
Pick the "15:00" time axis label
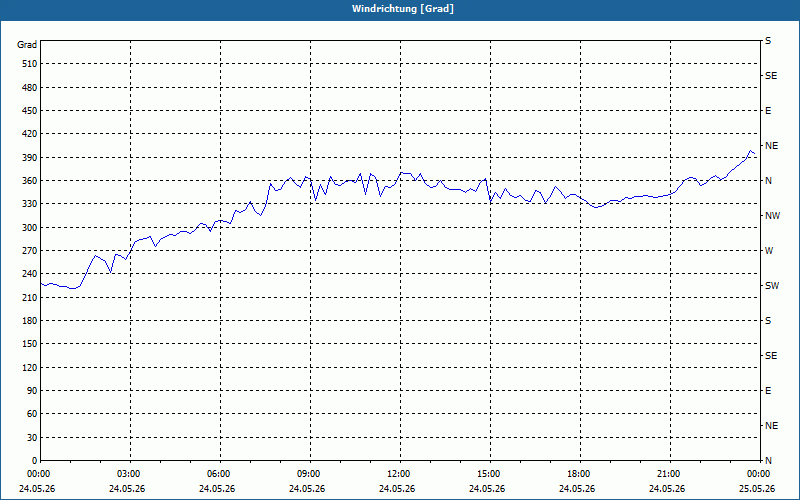pos(490,474)
